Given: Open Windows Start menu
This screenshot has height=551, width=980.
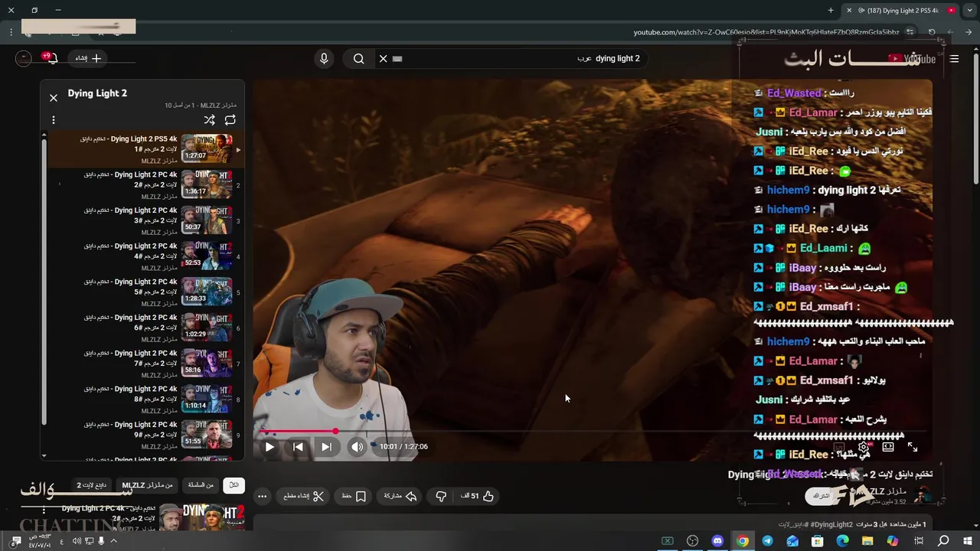Looking at the screenshot, I should pos(969,541).
